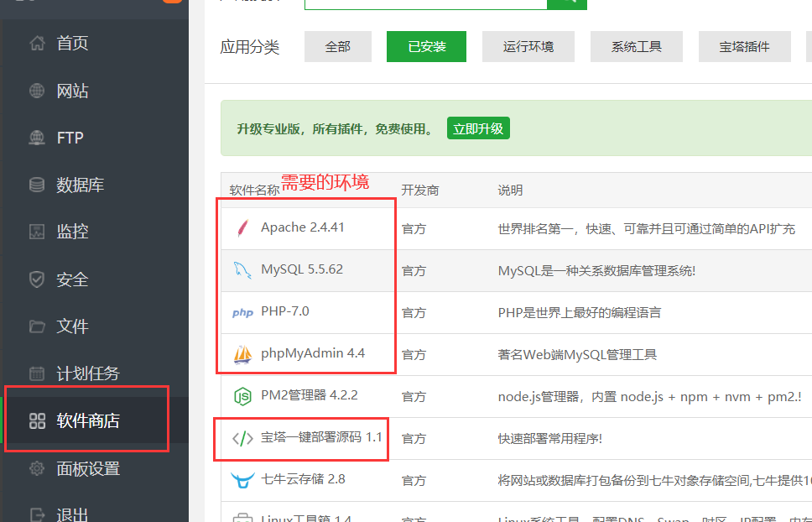Select the 系统工具 category tab
Image resolution: width=812 pixels, height=522 pixels.
(x=637, y=47)
